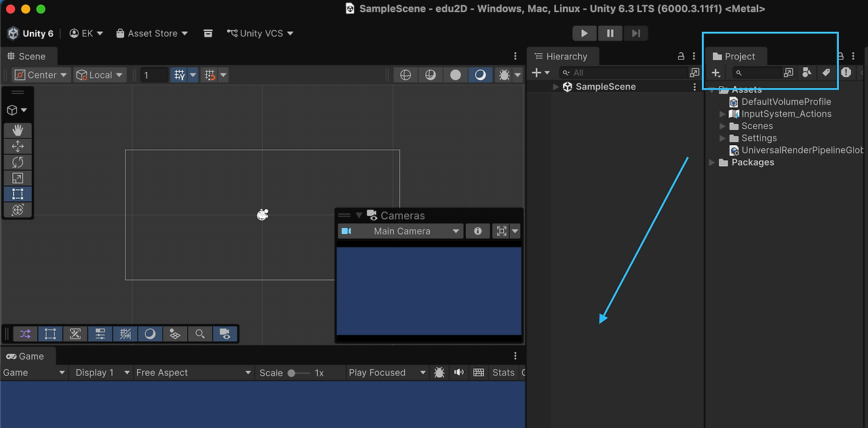
Task: Select the Move tool
Action: coord(18,146)
